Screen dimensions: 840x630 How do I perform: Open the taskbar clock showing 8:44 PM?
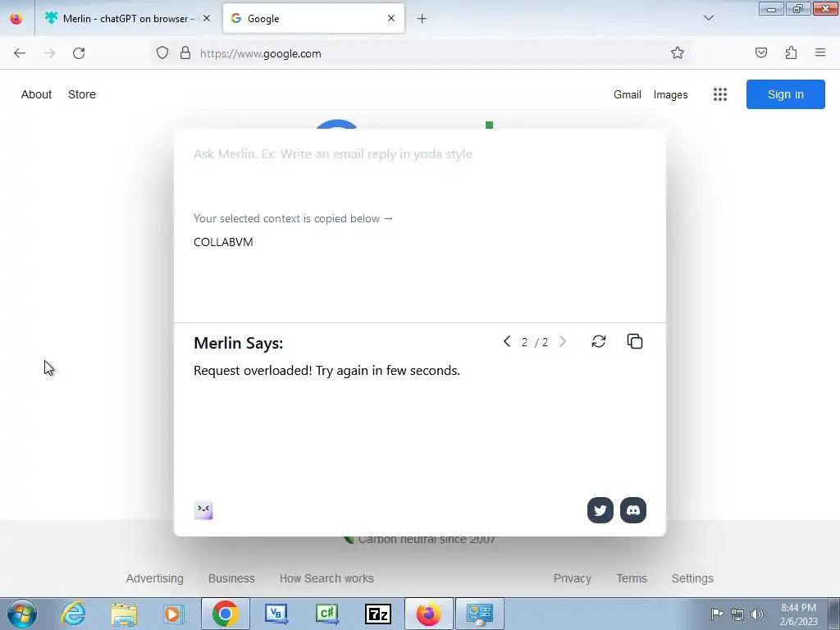(x=798, y=614)
